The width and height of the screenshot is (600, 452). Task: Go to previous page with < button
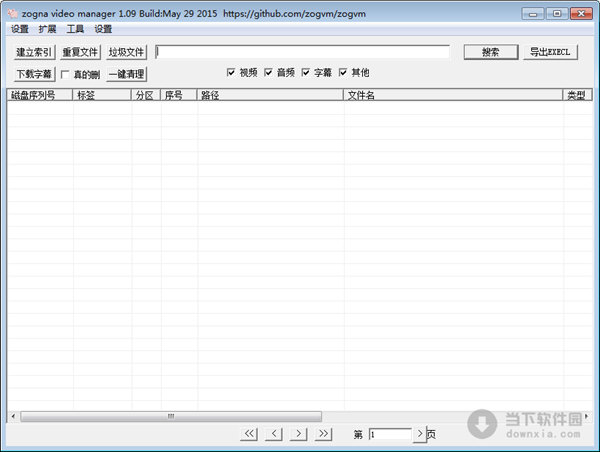tap(274, 434)
